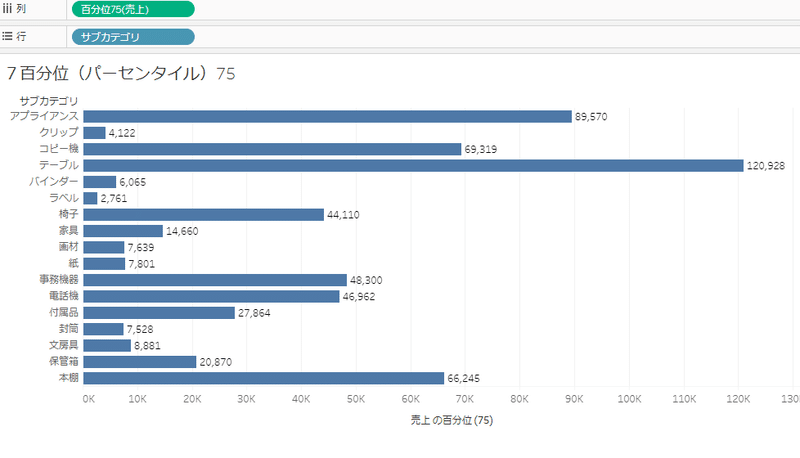Screen dimensions: 800x458
Task: Click the 家具 row label
Action: pyautogui.click(x=69, y=231)
